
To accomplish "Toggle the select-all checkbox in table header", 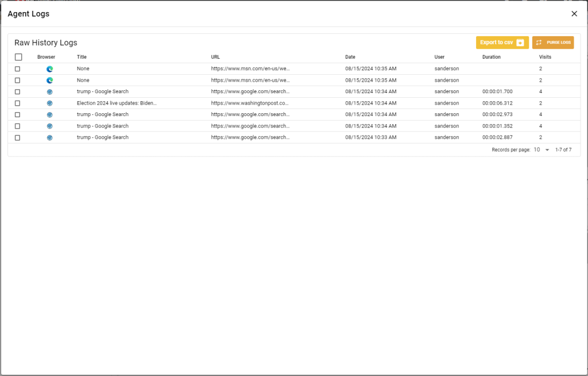I will pos(18,57).
